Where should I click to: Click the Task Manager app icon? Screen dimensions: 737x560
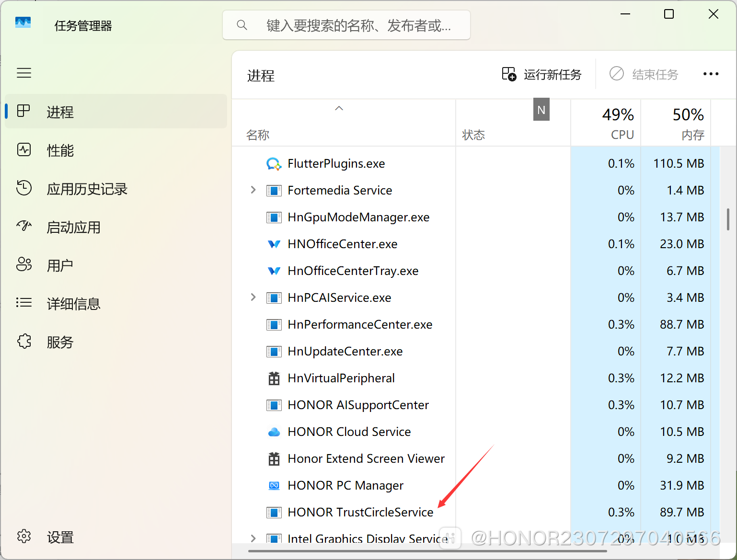[x=23, y=23]
